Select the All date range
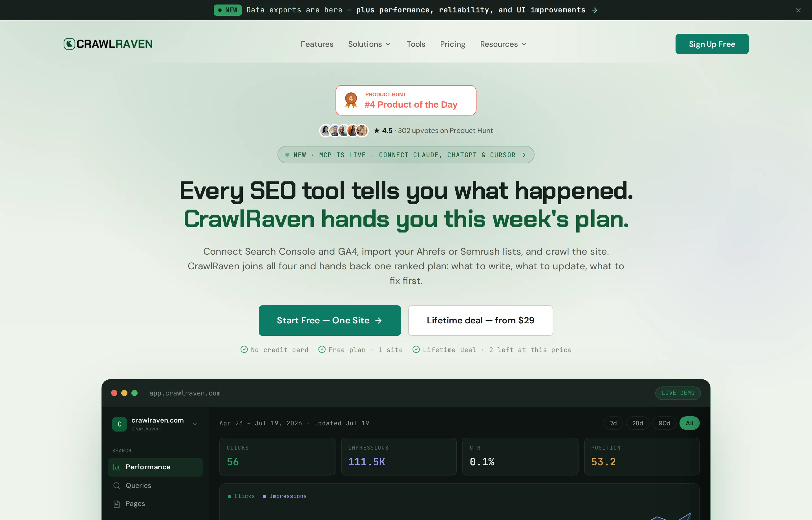This screenshot has width=812, height=520. [689, 423]
